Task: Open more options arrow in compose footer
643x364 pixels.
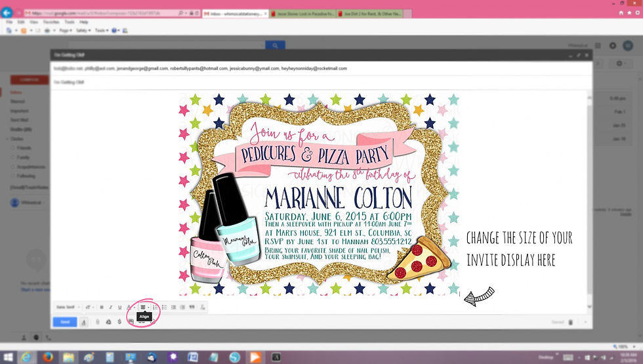Action: (x=585, y=322)
